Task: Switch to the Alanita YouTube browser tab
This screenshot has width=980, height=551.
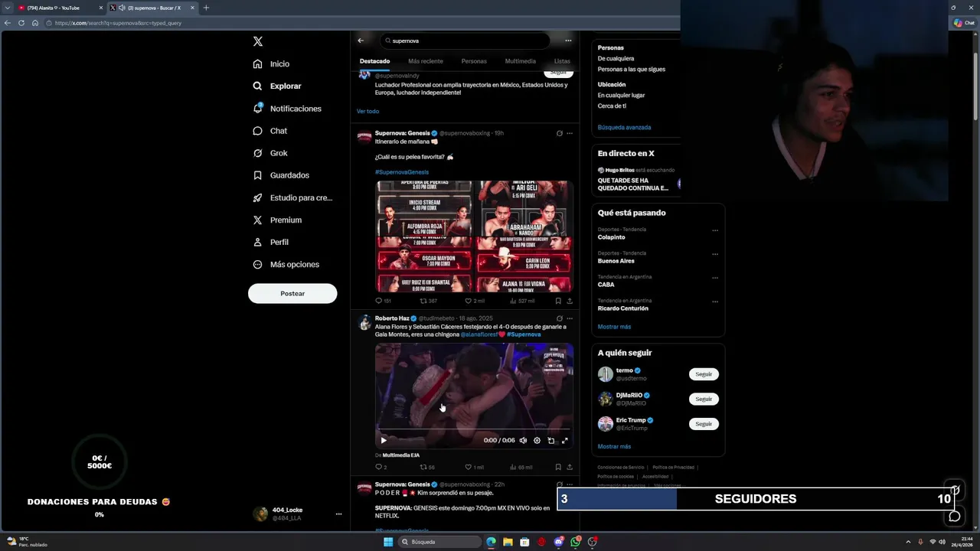Action: tap(60, 8)
